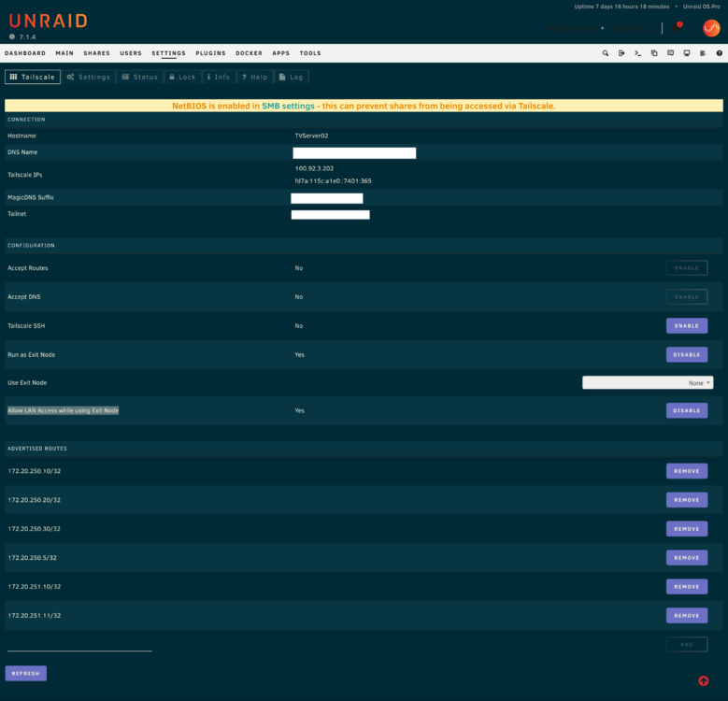The image size is (728, 701).
Task: Click the logout icon in navbar
Action: [621, 53]
